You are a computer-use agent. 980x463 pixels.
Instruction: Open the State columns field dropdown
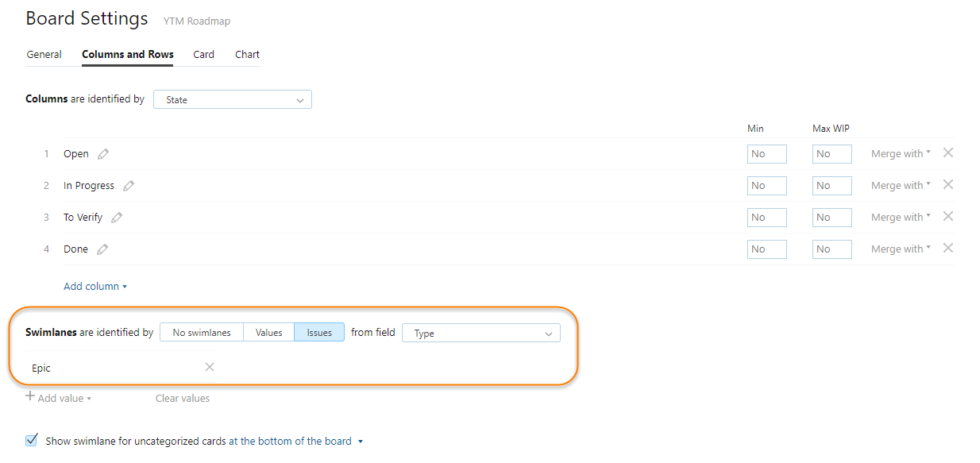click(x=232, y=100)
